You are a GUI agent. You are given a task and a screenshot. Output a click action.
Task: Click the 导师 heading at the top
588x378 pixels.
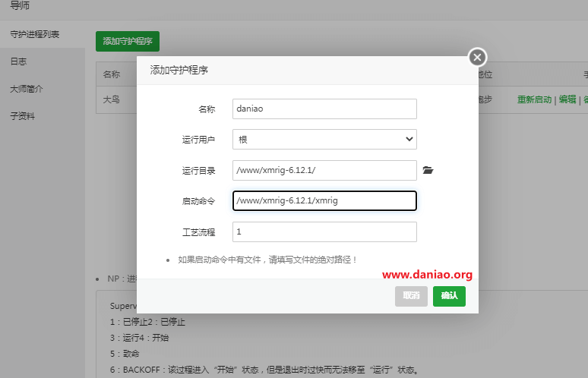click(x=20, y=6)
